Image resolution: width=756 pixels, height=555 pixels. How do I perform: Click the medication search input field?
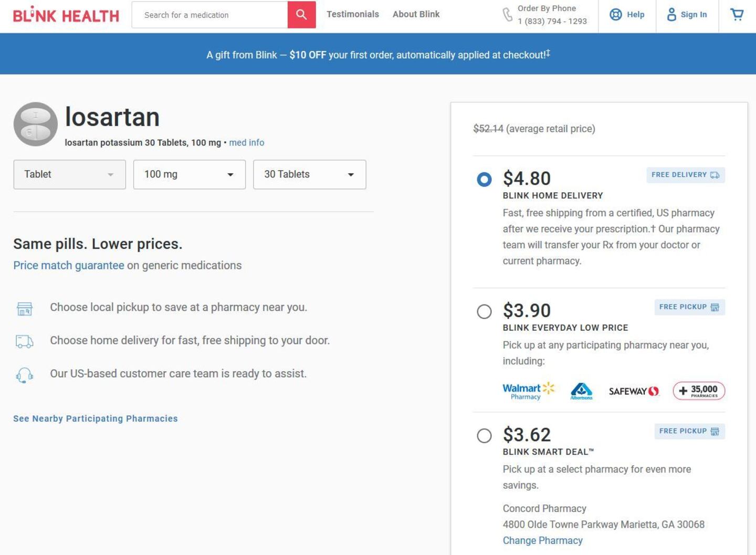210,15
